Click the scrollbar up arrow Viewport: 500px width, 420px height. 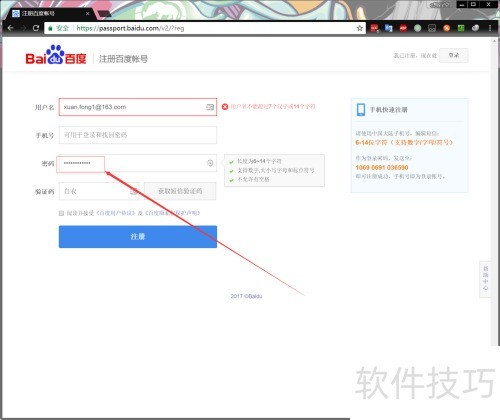tap(494, 41)
